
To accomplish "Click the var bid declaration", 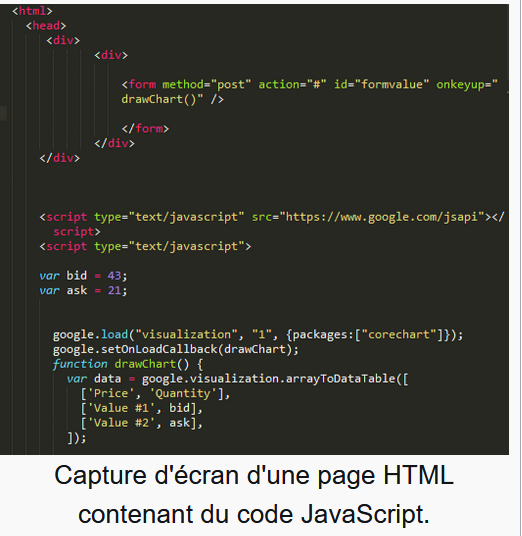I will click(x=83, y=276).
